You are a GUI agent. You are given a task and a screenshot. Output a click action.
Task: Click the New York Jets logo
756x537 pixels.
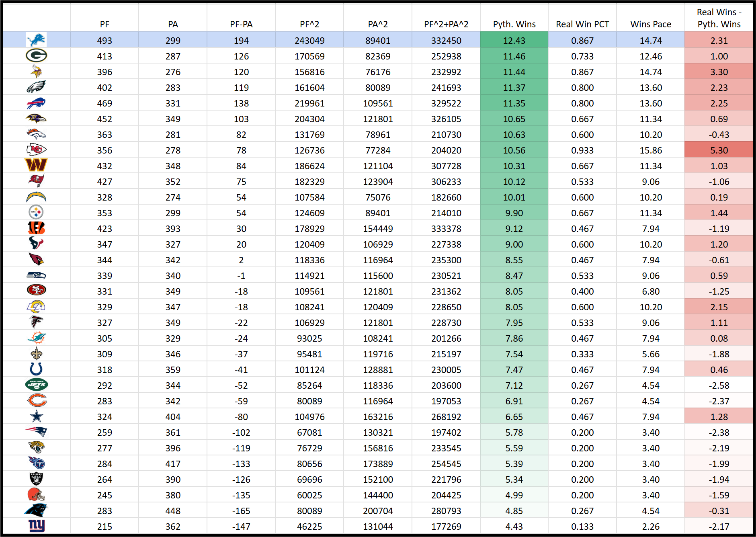(36, 385)
